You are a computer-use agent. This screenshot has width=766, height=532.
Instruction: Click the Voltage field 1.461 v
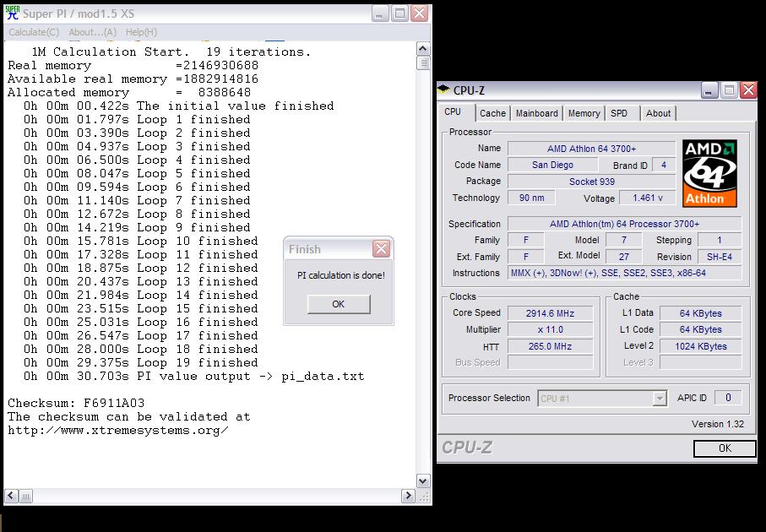(x=647, y=198)
